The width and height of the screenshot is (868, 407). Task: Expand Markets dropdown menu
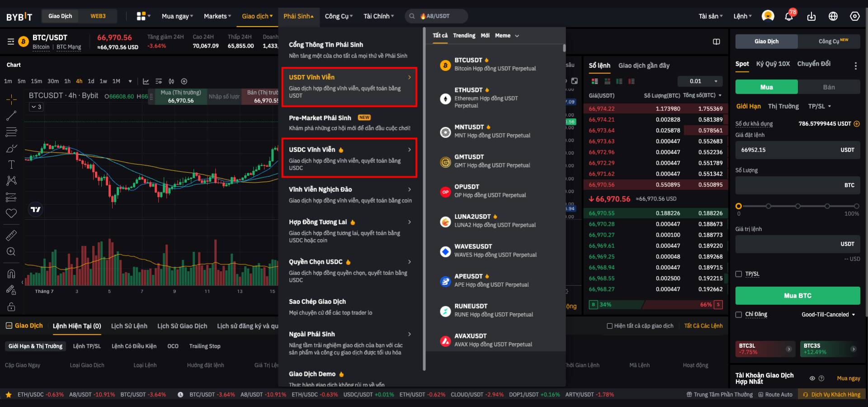217,16
